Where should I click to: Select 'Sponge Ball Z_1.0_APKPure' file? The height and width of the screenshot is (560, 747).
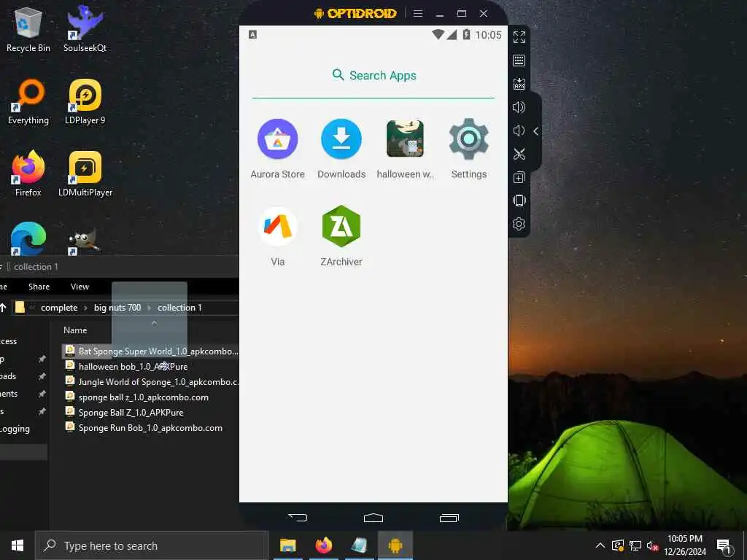(124, 413)
